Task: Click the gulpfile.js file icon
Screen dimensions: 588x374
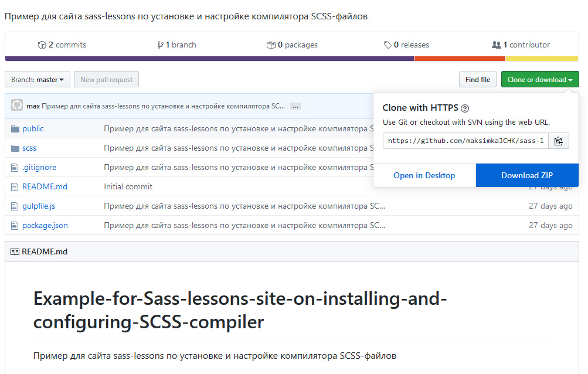Action: pyautogui.click(x=15, y=206)
